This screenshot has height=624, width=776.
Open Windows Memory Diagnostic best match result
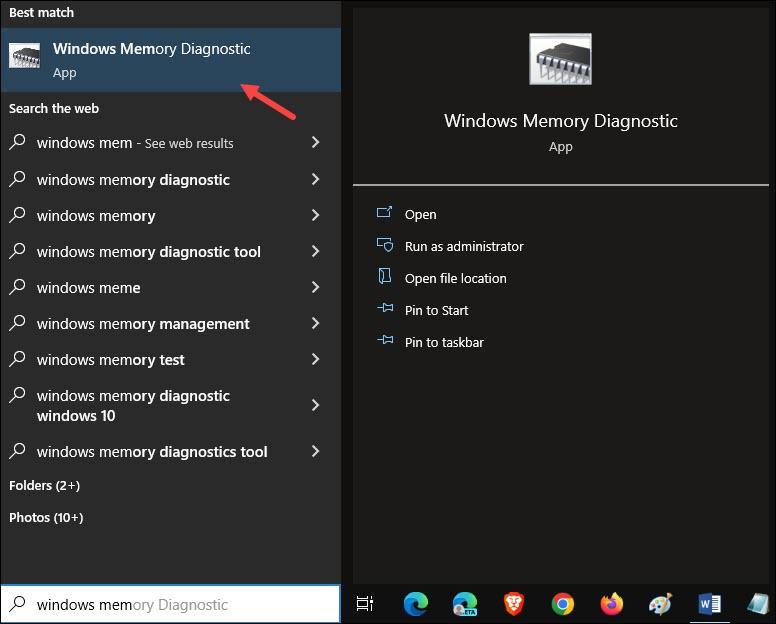click(x=171, y=60)
